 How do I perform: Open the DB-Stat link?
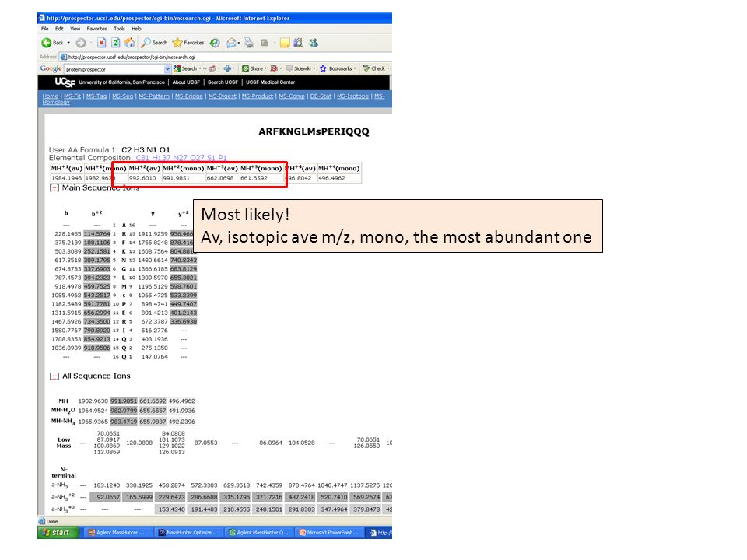[321, 96]
